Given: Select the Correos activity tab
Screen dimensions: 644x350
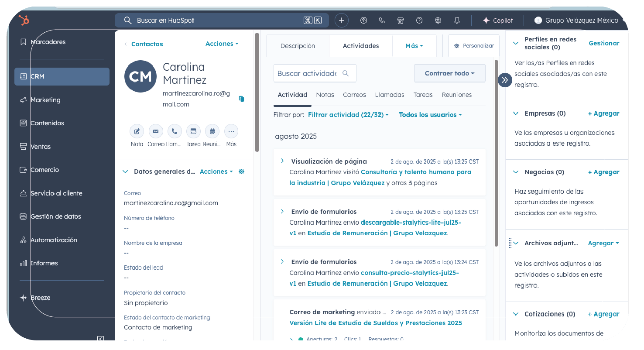Looking at the screenshot, I should 354,95.
